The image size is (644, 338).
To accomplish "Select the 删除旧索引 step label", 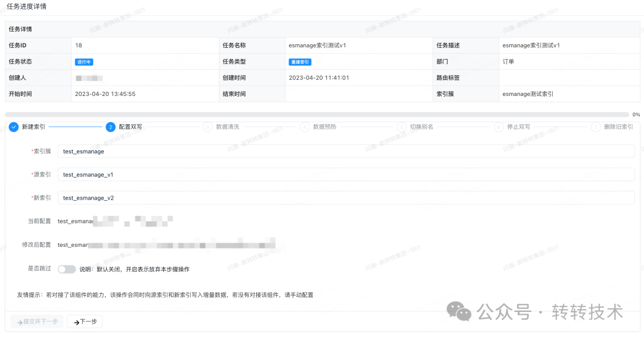I will [618, 127].
